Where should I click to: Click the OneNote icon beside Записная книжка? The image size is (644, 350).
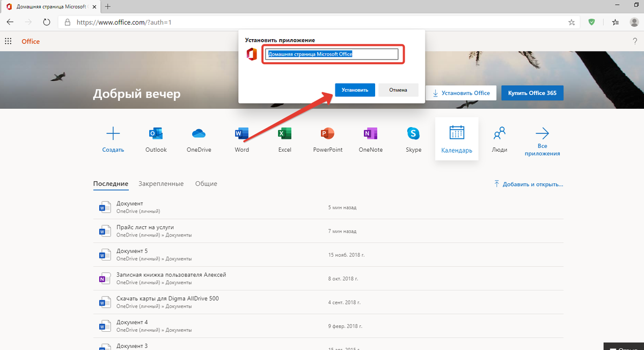coord(104,278)
